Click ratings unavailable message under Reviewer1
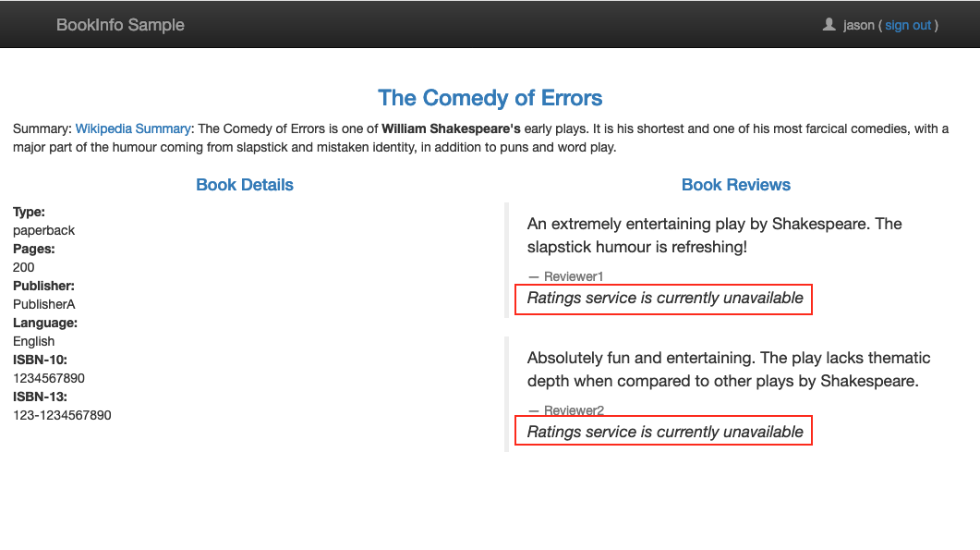 click(x=665, y=299)
